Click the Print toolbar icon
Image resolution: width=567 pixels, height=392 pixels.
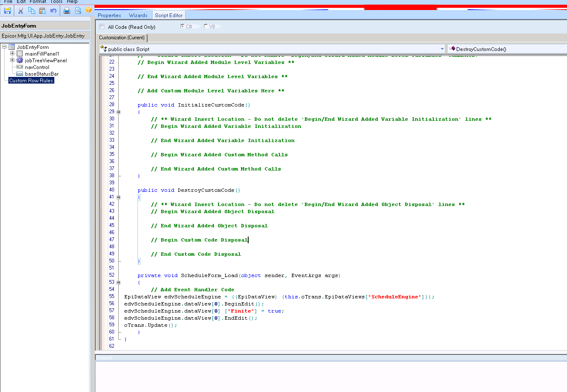click(x=67, y=10)
